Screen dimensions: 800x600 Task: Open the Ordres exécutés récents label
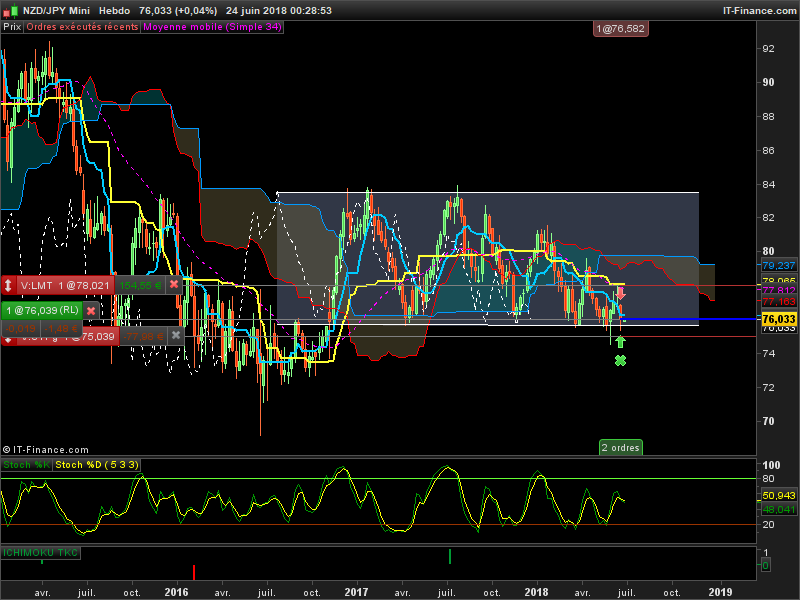pyautogui.click(x=82, y=27)
